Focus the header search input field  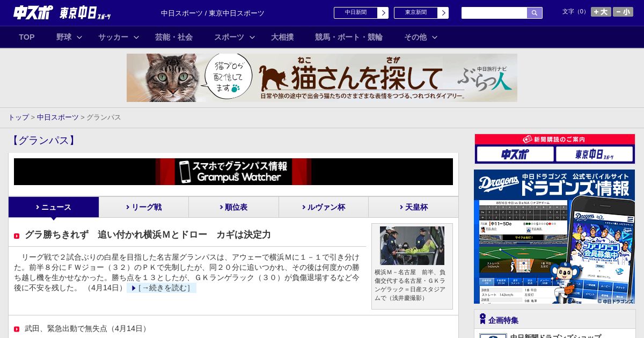click(x=494, y=13)
